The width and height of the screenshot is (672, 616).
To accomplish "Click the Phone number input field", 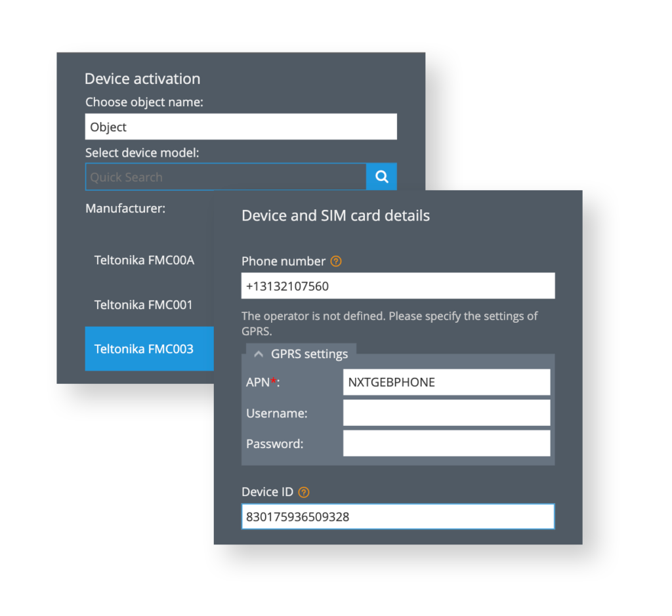I will [398, 286].
